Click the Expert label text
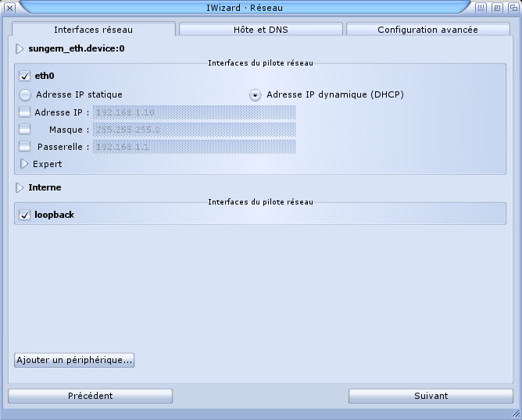This screenshot has height=420, width=522. (x=47, y=164)
